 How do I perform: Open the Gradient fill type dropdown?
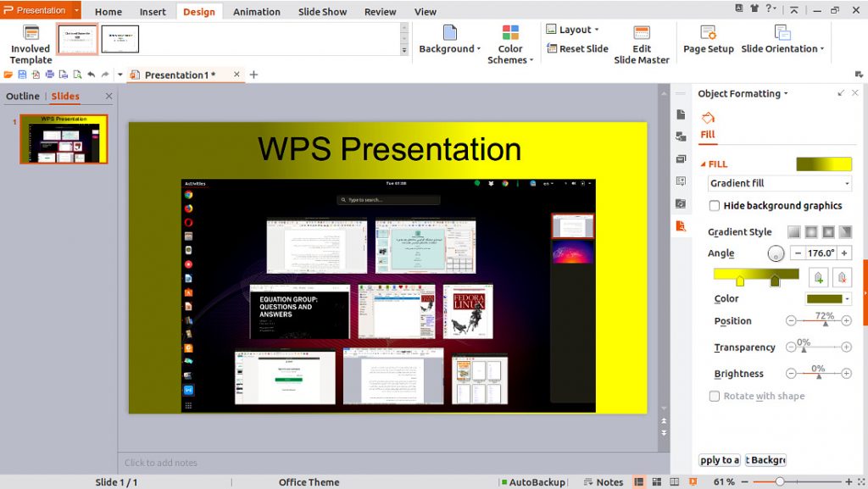[x=780, y=183]
